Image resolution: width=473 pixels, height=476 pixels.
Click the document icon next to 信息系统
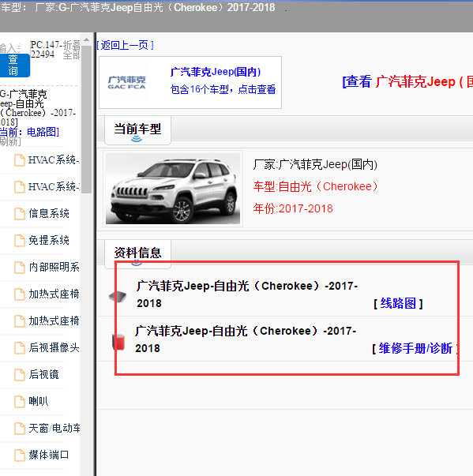pyautogui.click(x=20, y=214)
